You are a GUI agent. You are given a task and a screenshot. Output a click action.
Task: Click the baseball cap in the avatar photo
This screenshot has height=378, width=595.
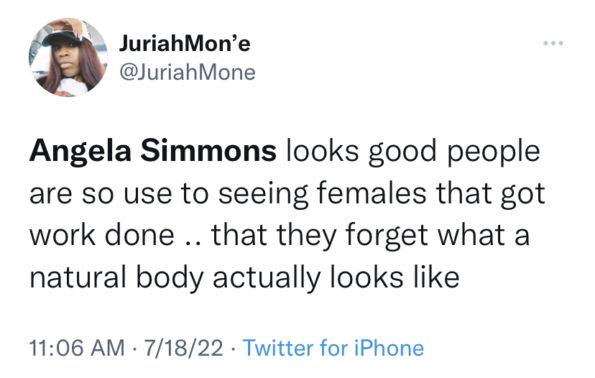tap(64, 37)
